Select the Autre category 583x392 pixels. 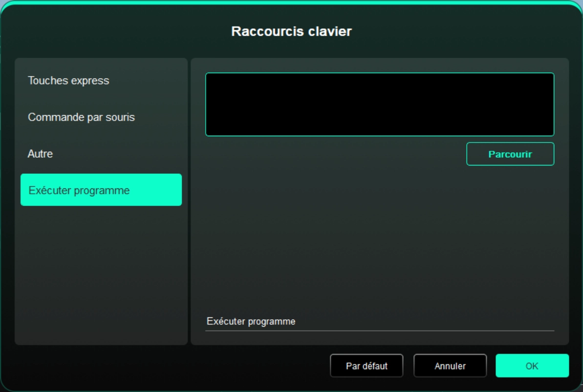[40, 154]
